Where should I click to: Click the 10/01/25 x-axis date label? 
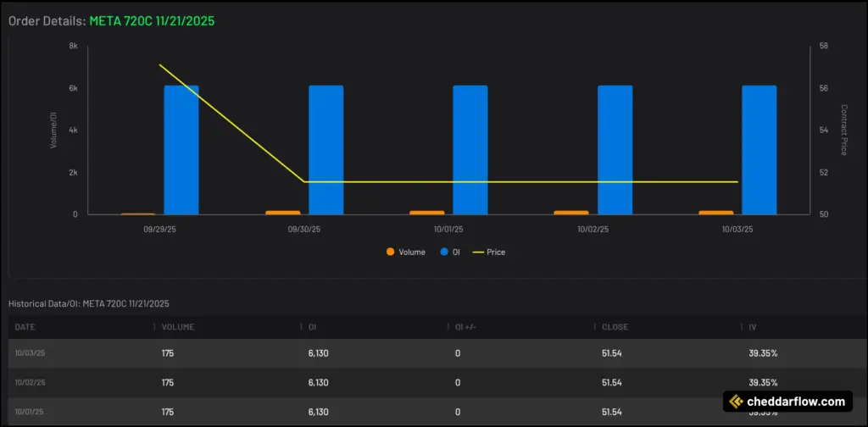pyautogui.click(x=448, y=229)
